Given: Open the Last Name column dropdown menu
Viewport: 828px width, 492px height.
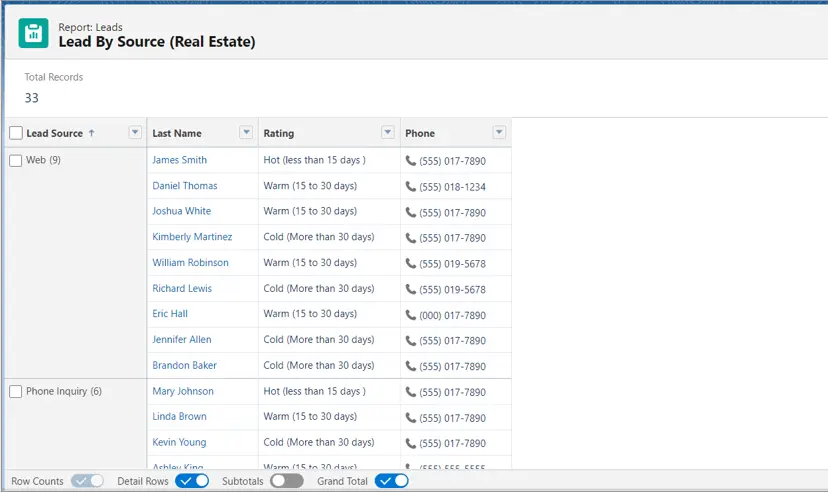Looking at the screenshot, I should point(246,132).
